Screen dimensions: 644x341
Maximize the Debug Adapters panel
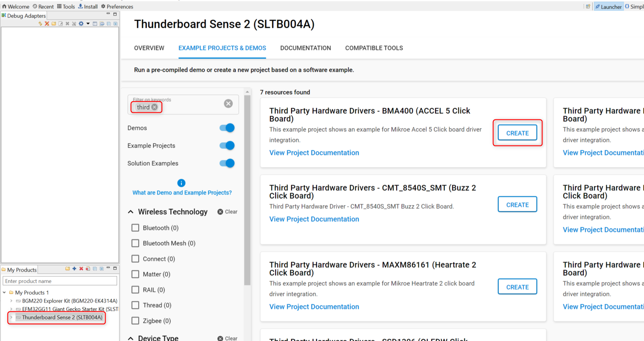[115, 14]
